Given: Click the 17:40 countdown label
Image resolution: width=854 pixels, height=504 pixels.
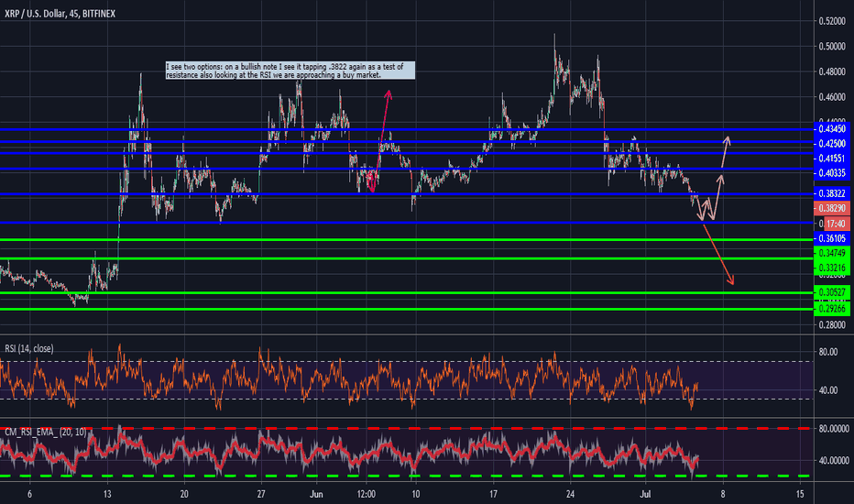Looking at the screenshot, I should pos(836,224).
